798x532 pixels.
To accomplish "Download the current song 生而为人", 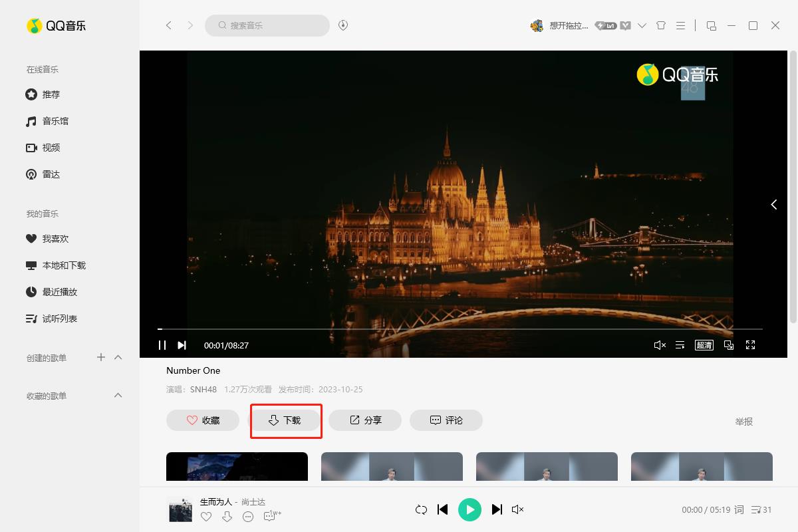I will tap(227, 517).
